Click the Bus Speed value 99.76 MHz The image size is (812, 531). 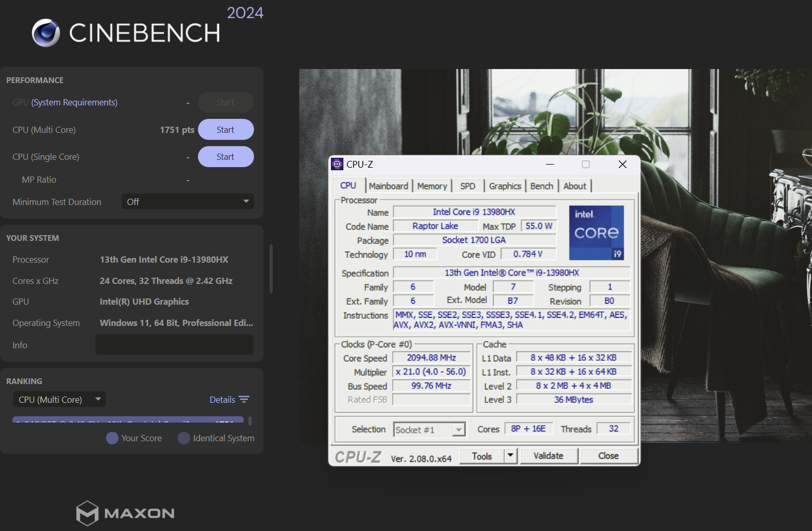(431, 386)
